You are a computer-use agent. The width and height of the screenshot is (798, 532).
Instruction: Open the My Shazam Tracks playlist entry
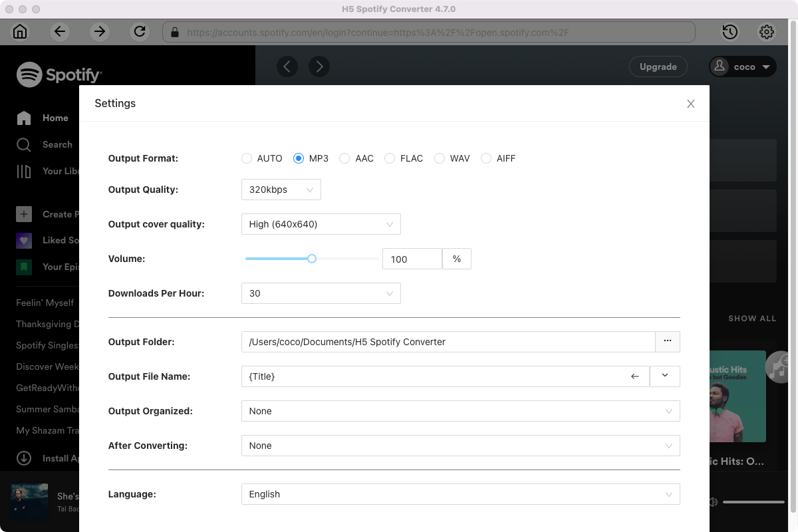(x=47, y=430)
